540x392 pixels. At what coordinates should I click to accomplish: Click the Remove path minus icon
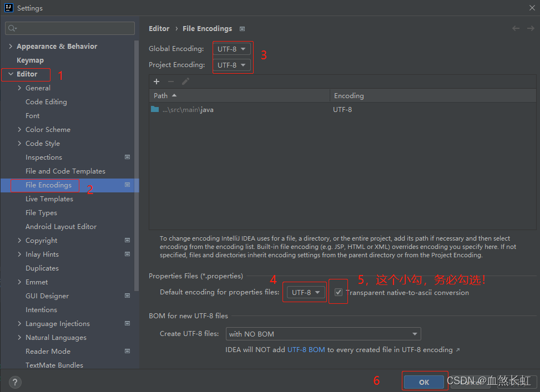point(171,82)
